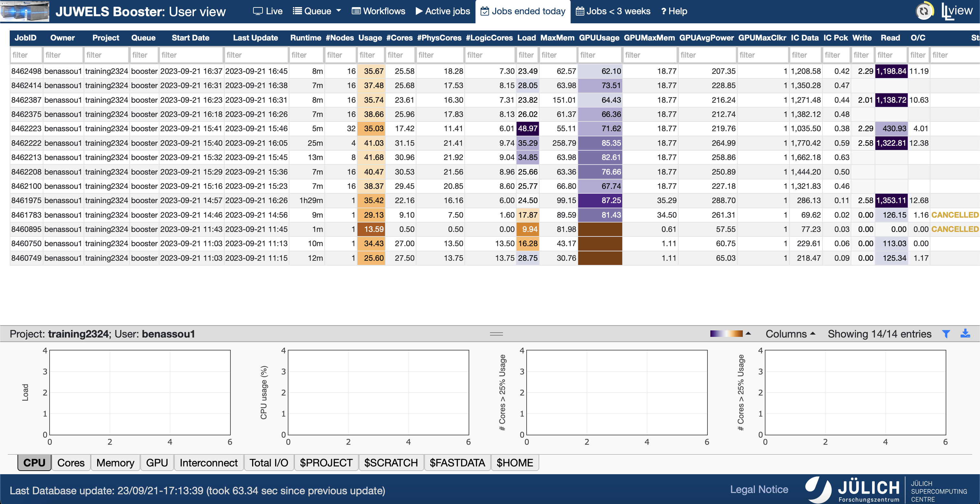This screenshot has width=980, height=504.
Task: Click the download table data icon
Action: (965, 334)
